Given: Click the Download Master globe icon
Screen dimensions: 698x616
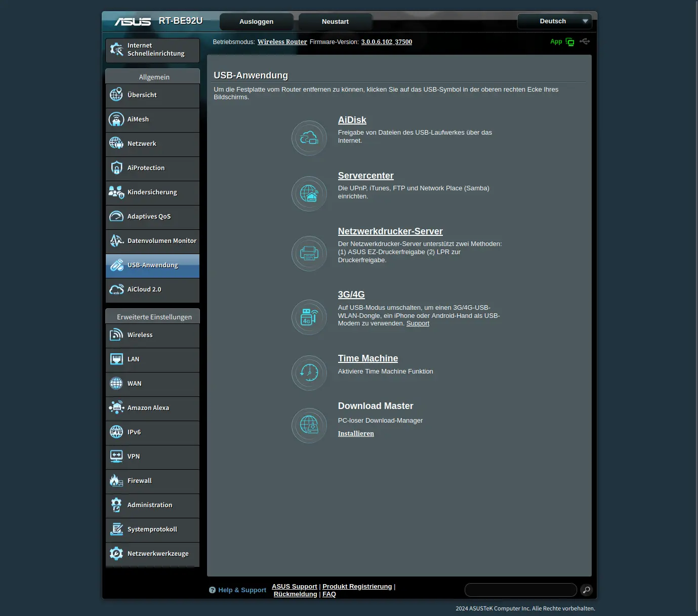Looking at the screenshot, I should pos(309,425).
